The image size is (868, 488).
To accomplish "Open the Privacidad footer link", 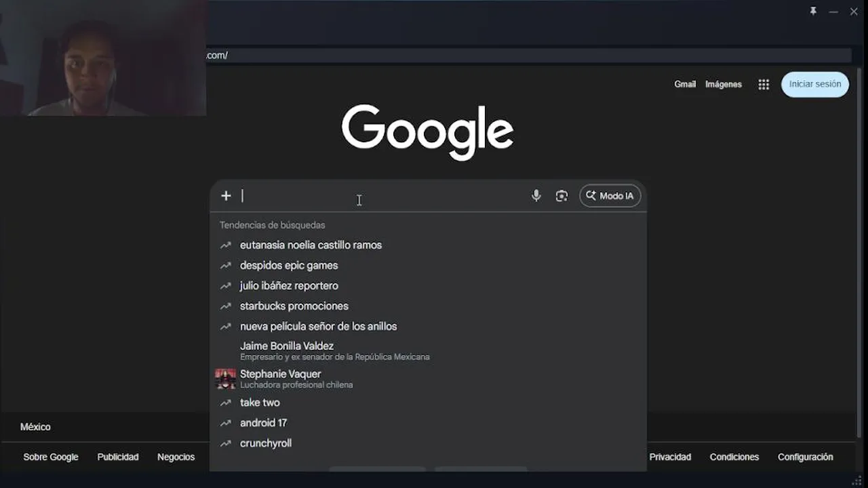I will [670, 457].
